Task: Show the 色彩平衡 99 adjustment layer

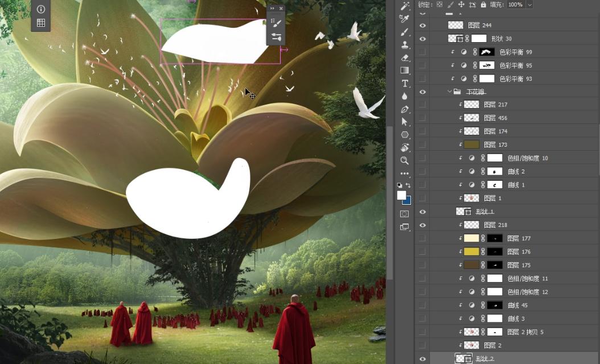Action: (x=422, y=52)
